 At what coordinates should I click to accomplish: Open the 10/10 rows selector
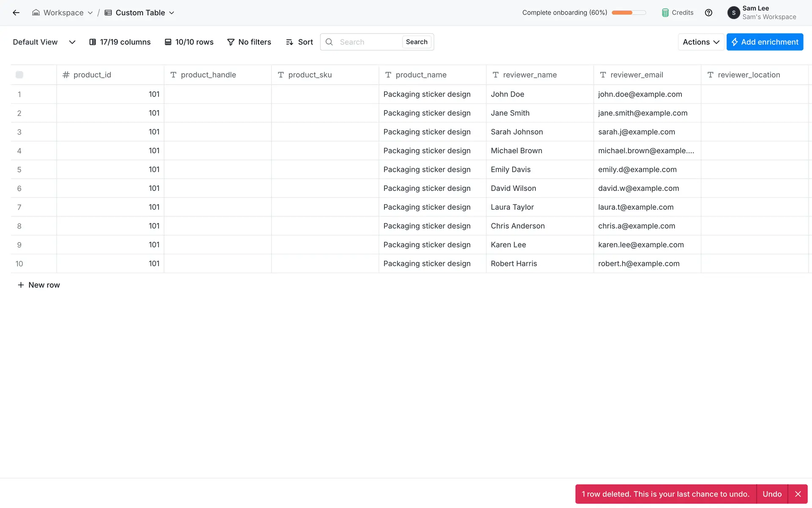click(189, 42)
